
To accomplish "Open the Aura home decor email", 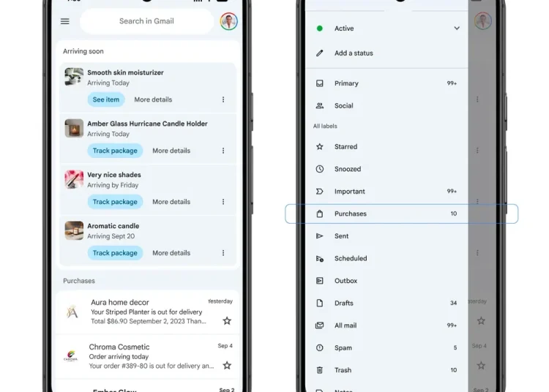I will click(x=148, y=312).
